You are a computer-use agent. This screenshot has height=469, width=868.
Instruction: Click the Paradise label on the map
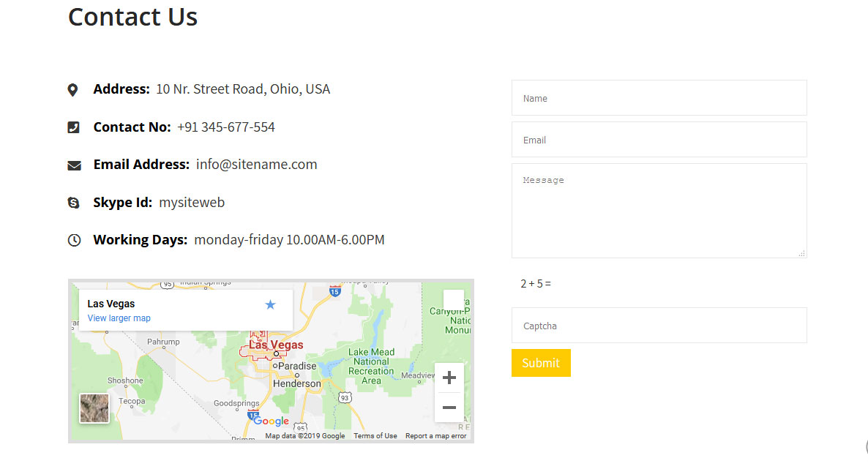point(297,366)
